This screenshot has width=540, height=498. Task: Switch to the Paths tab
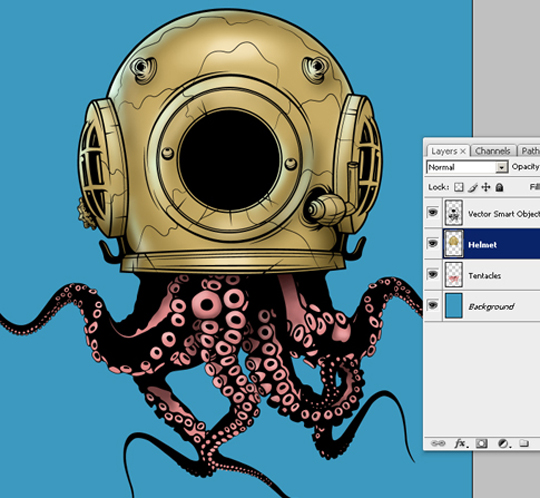pos(530,151)
